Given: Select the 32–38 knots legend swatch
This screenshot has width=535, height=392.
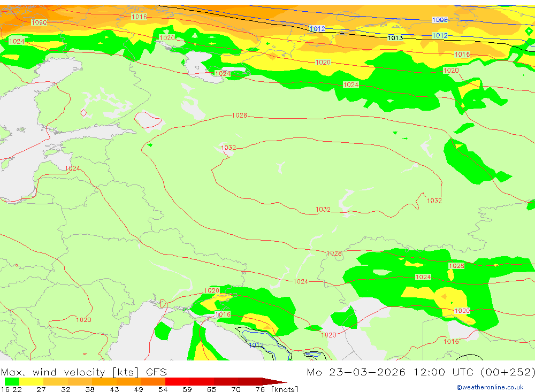Looking at the screenshot, I should pyautogui.click(x=80, y=381).
